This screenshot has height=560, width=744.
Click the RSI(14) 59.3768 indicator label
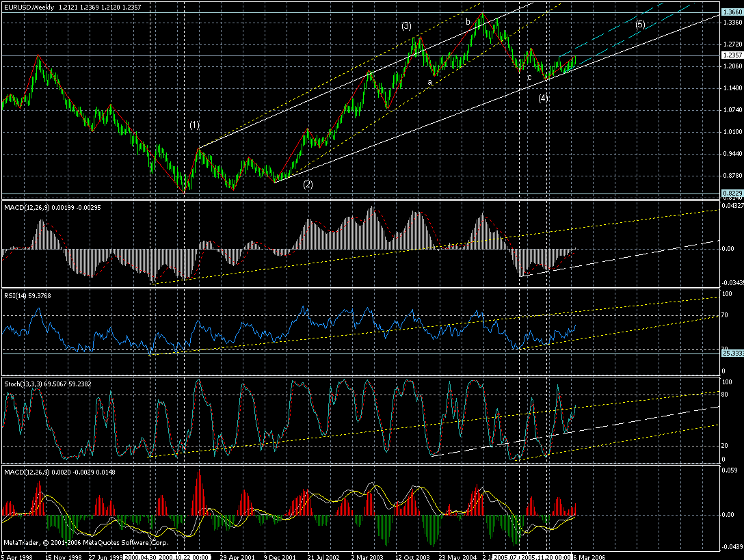(x=27, y=295)
